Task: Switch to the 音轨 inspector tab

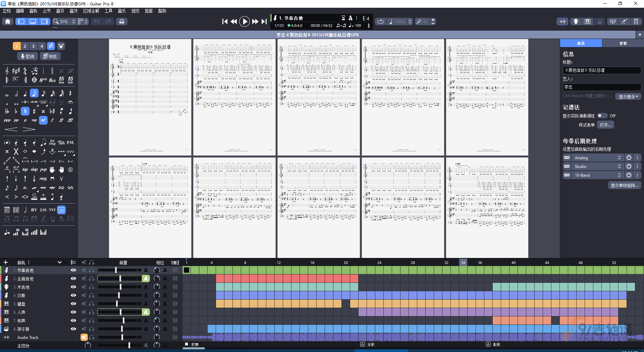Action: (623, 43)
